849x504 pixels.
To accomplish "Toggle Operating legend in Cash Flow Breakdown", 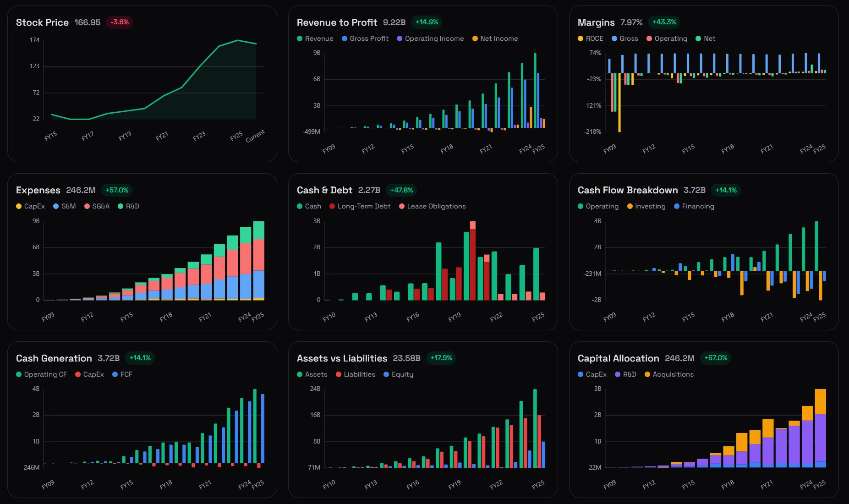I will pyautogui.click(x=598, y=206).
